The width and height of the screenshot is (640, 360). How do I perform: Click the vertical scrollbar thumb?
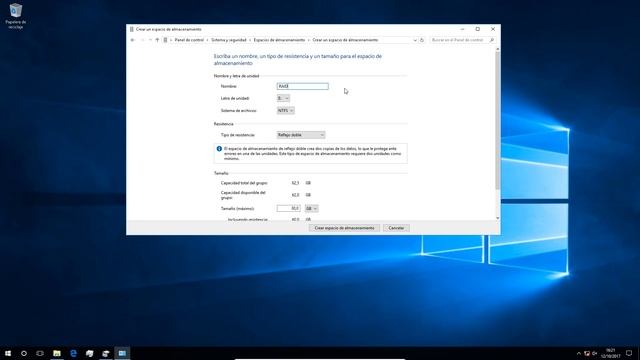(498, 120)
